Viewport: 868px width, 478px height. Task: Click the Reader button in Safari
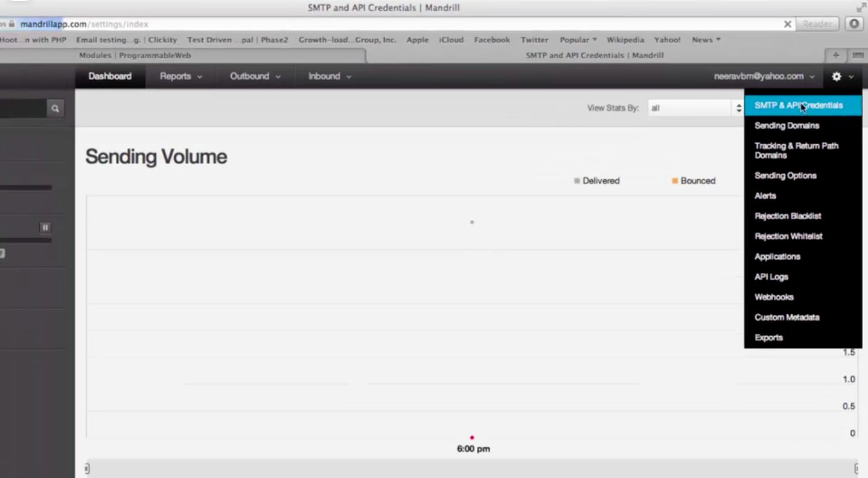coord(817,24)
